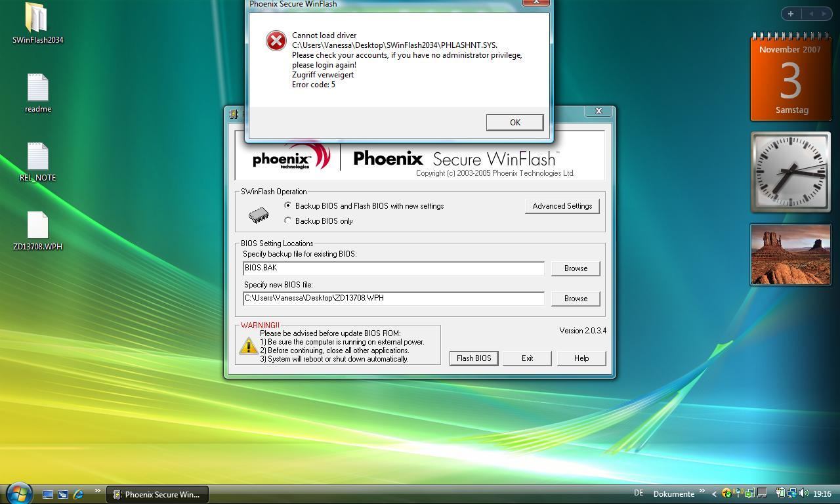Click the wireless search tray icon
The image size is (840, 504).
pos(738,493)
